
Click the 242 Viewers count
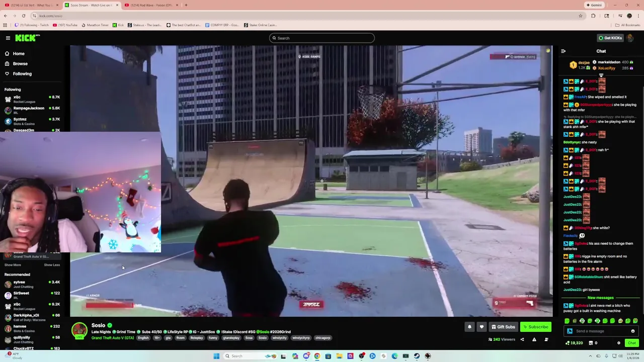[x=502, y=339]
